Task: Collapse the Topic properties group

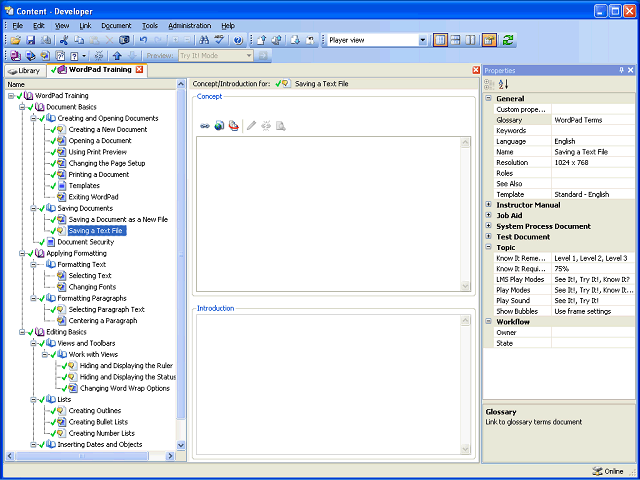Action: (x=489, y=247)
